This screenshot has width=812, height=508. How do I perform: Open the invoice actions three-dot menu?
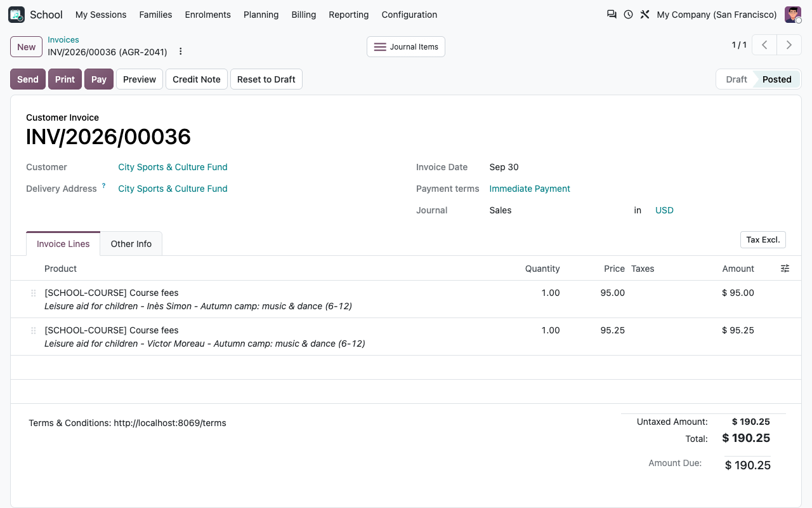(181, 51)
